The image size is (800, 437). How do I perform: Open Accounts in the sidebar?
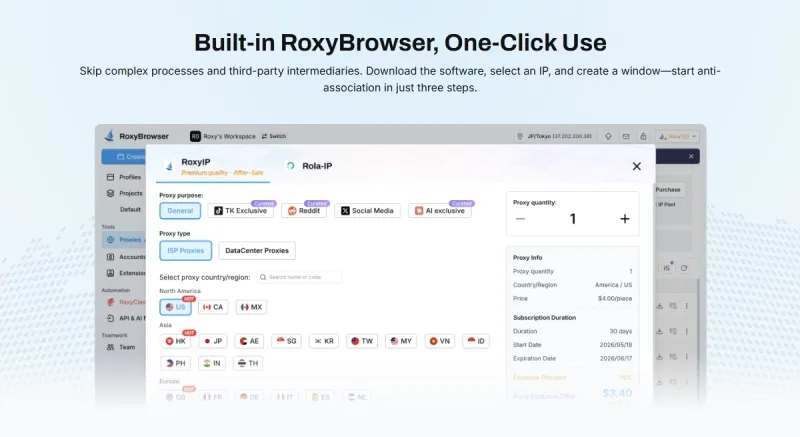pos(126,257)
